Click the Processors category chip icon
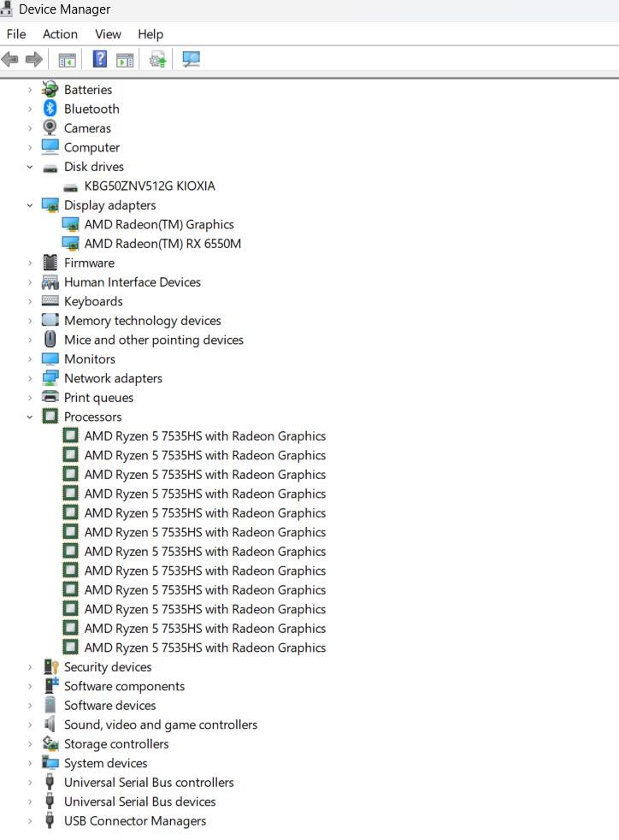 click(x=50, y=417)
